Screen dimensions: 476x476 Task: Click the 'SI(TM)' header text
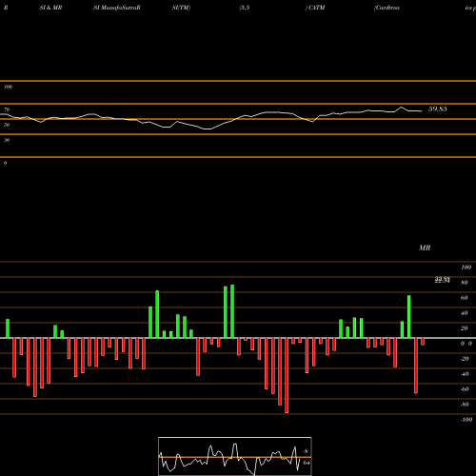click(x=181, y=8)
